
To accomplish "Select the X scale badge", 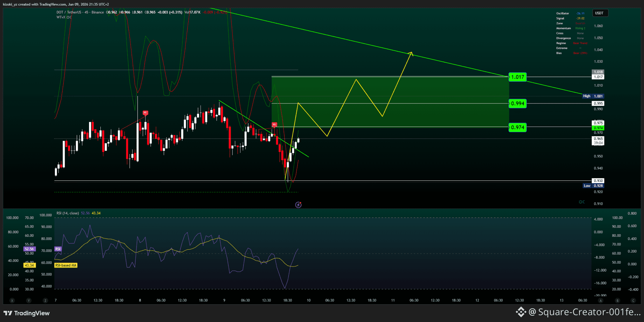I will pyautogui.click(x=12, y=301).
